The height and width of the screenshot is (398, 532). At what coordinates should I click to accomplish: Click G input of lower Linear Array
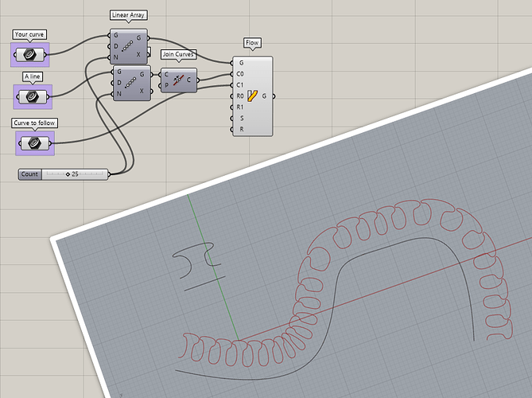coord(119,72)
